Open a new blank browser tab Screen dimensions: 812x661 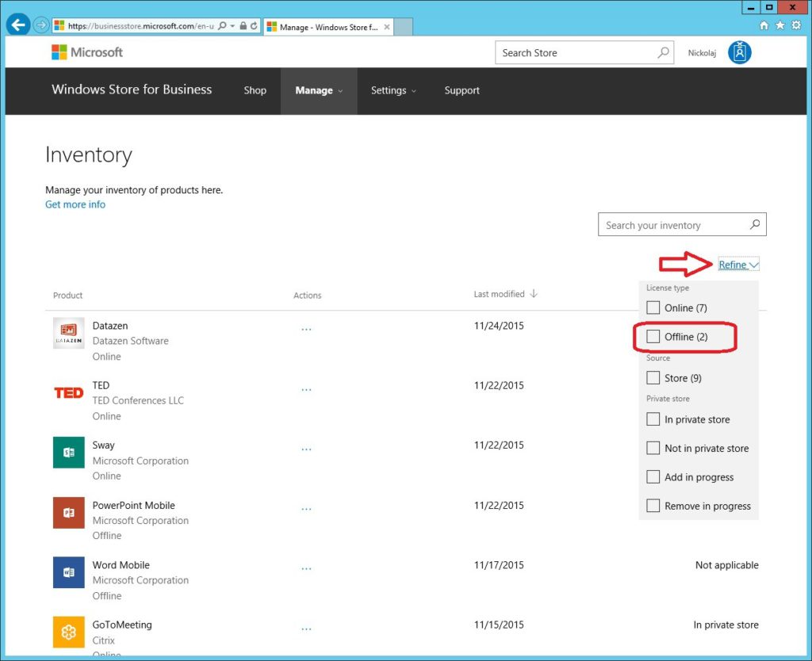(x=404, y=27)
